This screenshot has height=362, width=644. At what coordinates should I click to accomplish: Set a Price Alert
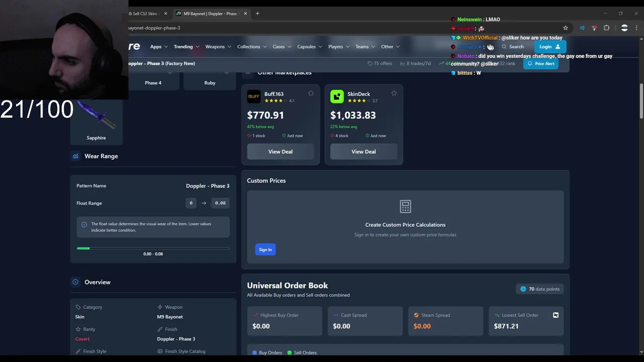(541, 64)
